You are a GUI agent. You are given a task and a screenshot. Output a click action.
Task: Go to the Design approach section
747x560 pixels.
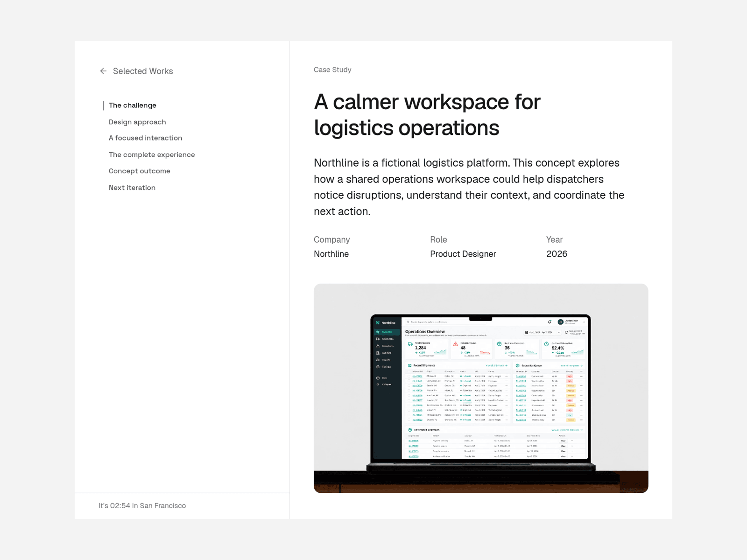point(137,122)
